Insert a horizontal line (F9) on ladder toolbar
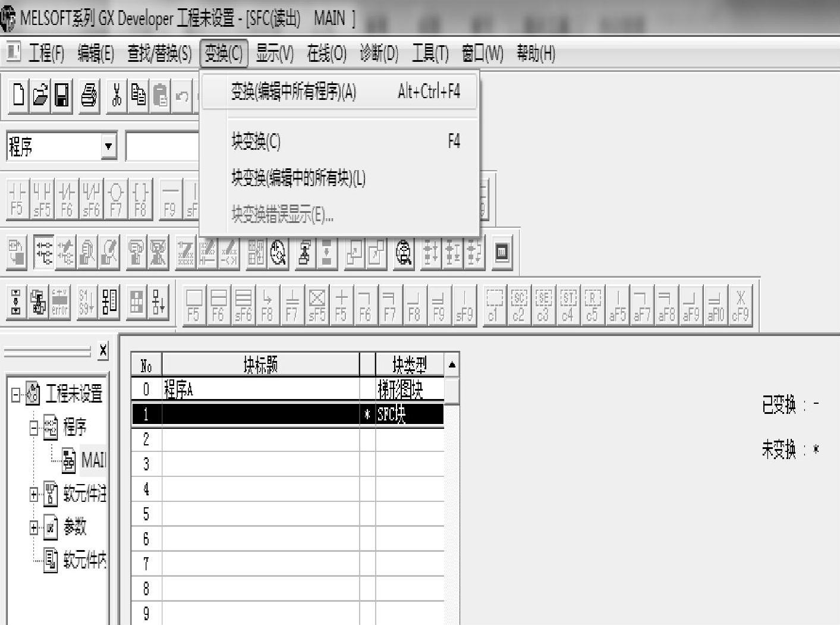The height and width of the screenshot is (625, 840). 169,199
